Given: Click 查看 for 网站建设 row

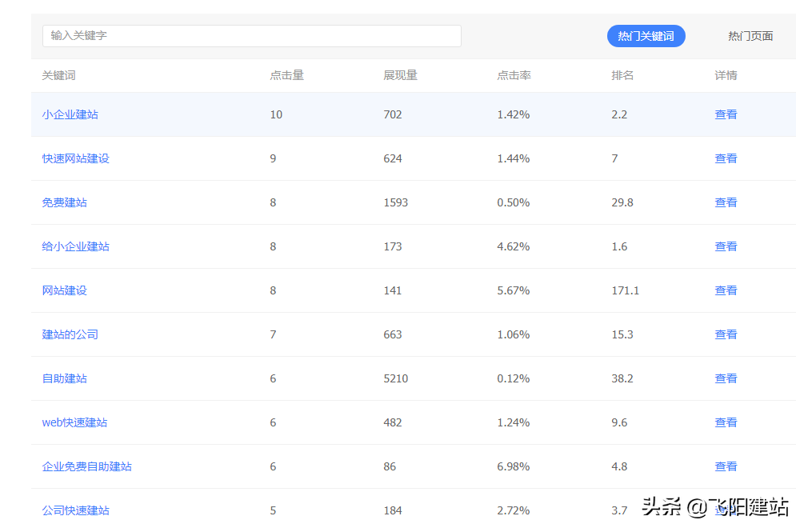Looking at the screenshot, I should [726, 290].
